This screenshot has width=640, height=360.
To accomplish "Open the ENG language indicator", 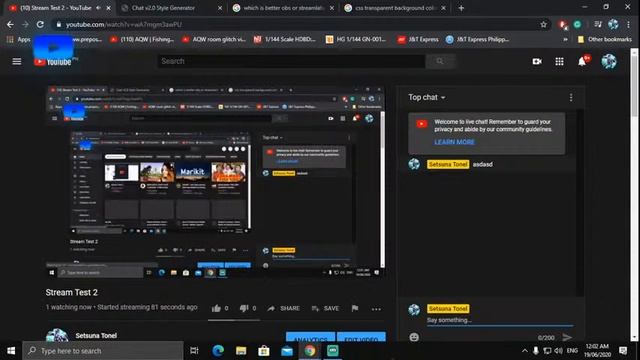I will 572,351.
